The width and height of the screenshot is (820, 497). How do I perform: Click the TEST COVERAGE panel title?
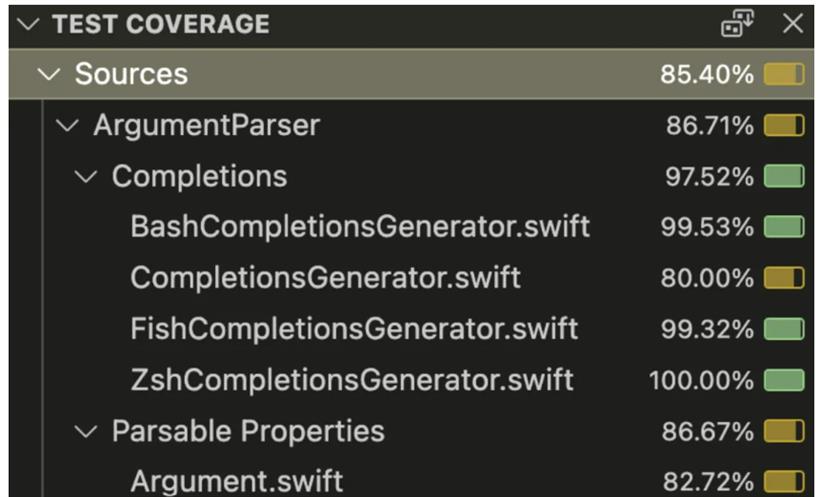point(161,24)
